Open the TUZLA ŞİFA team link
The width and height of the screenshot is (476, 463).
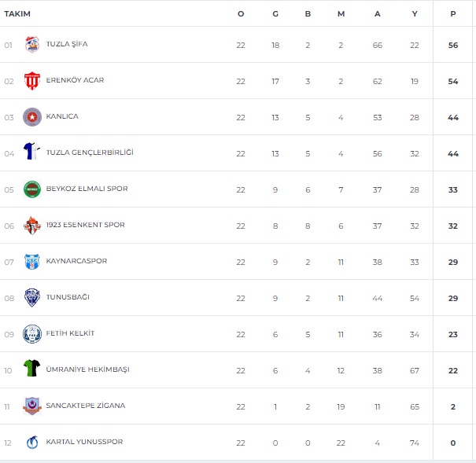(67, 44)
